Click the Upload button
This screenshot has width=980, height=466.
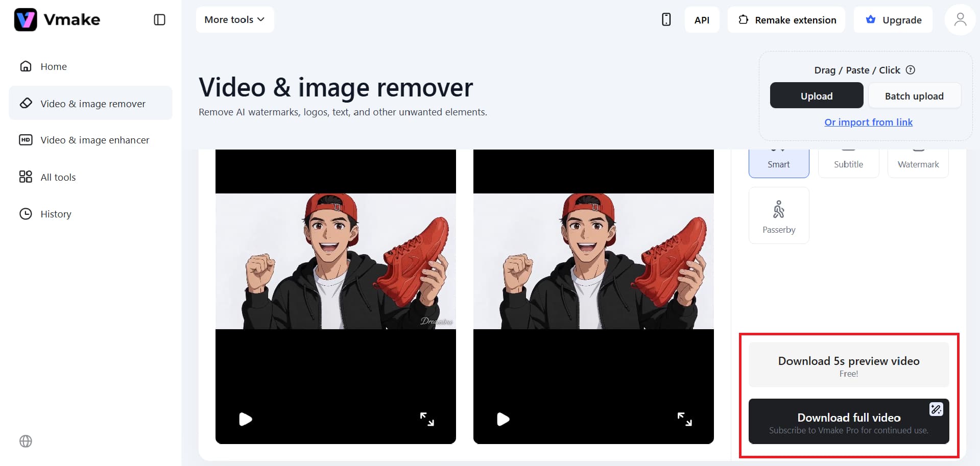(x=817, y=95)
